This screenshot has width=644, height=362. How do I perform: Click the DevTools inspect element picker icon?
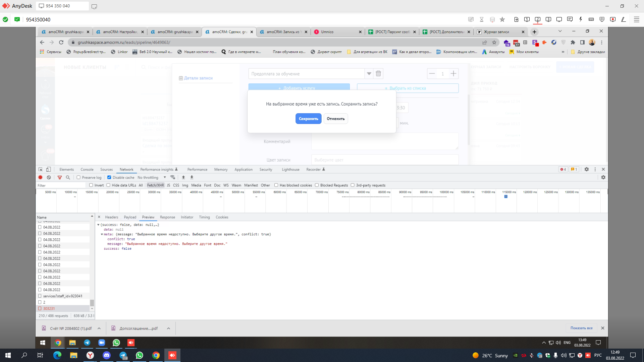(x=41, y=169)
